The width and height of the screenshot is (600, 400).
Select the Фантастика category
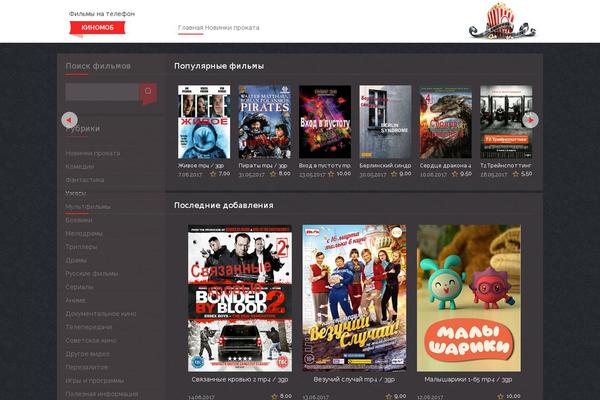pos(85,180)
